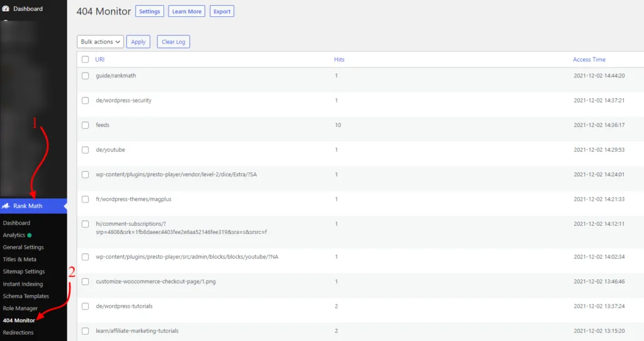Click the Rank Math logo icon
This screenshot has width=644, height=341.
point(6,206)
